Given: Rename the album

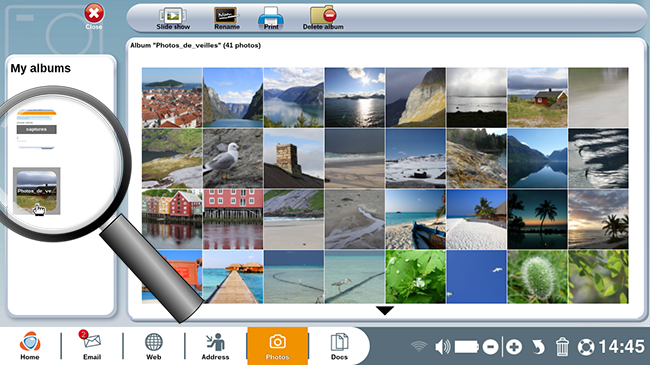Looking at the screenshot, I should [226, 19].
